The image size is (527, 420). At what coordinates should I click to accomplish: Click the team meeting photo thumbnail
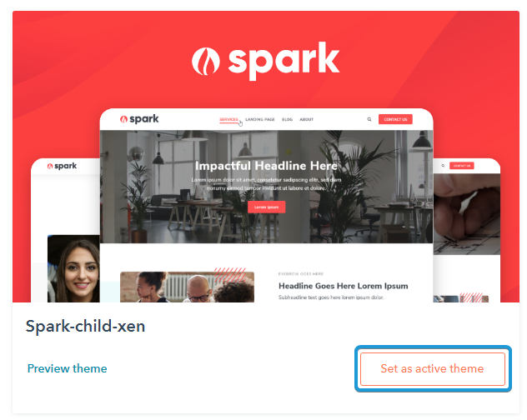(x=188, y=287)
